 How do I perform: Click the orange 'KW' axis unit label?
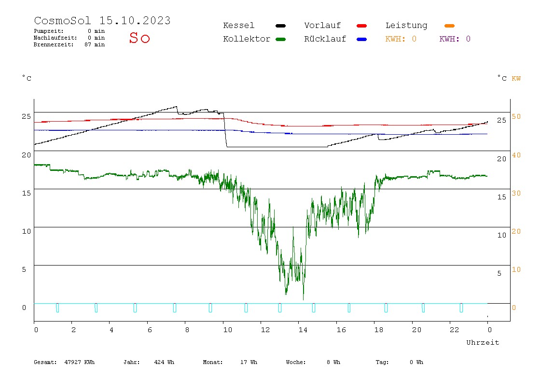516,79
